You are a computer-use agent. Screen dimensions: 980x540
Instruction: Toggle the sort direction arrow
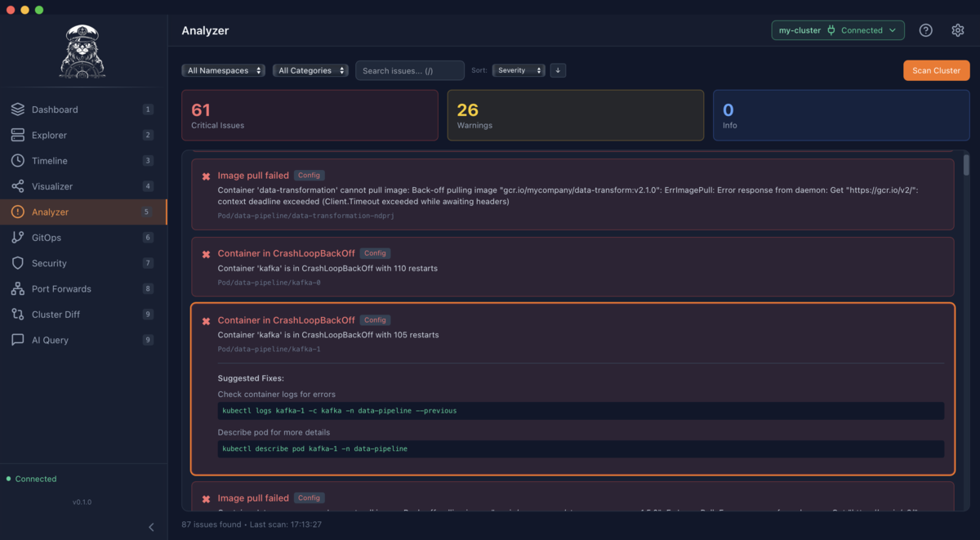558,70
